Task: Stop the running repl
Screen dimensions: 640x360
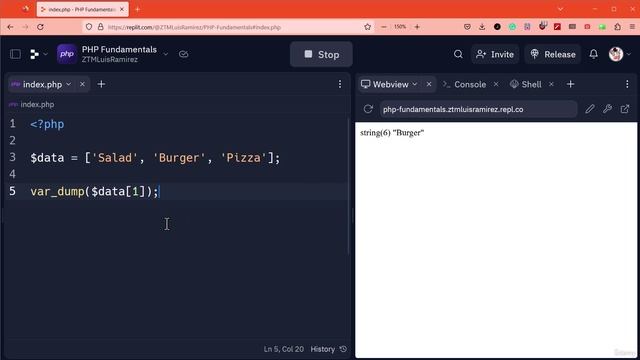Action: coord(321,54)
